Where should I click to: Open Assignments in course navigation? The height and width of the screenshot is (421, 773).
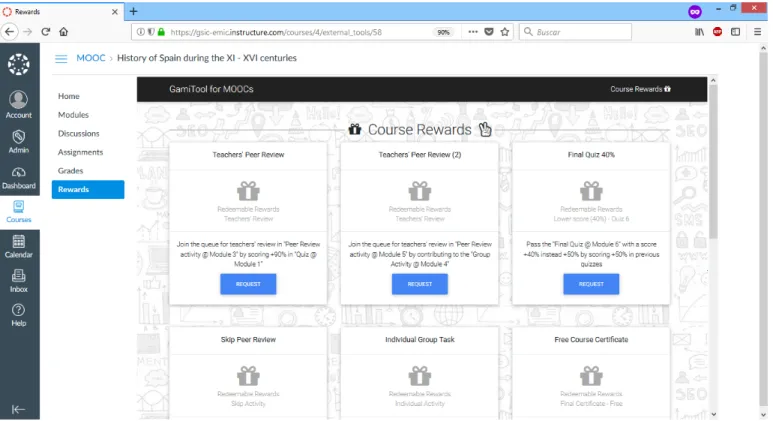(x=80, y=152)
